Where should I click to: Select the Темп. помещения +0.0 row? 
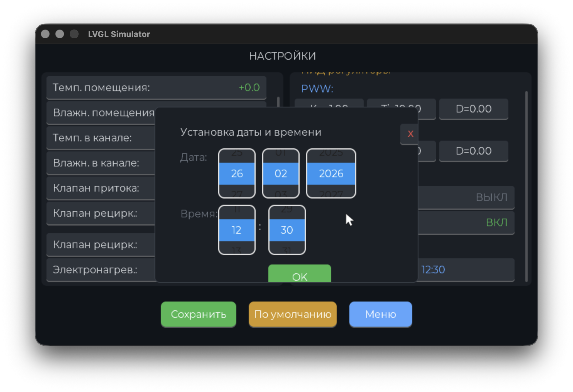click(156, 88)
